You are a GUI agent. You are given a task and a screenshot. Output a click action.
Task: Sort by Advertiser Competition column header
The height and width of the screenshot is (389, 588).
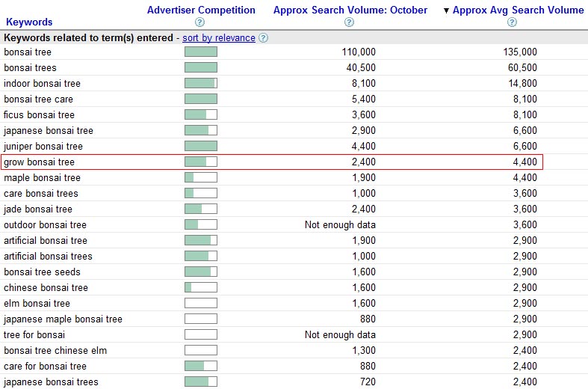[201, 10]
